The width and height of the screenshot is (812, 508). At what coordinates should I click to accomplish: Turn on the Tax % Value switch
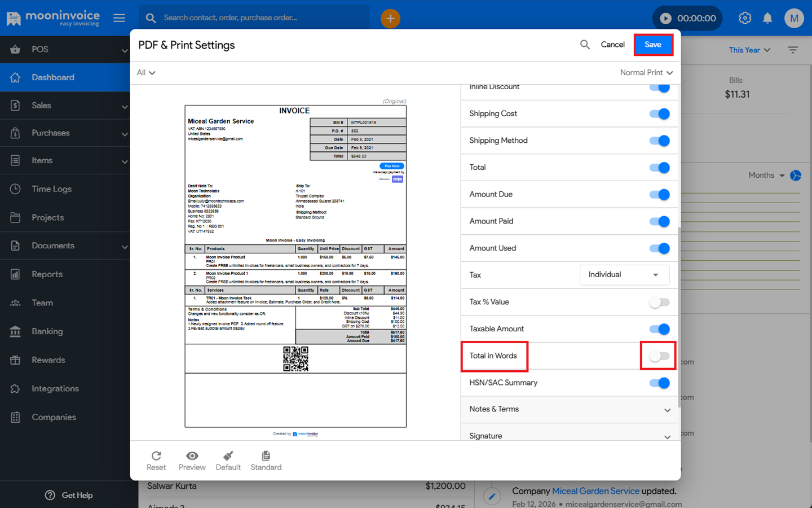(659, 302)
